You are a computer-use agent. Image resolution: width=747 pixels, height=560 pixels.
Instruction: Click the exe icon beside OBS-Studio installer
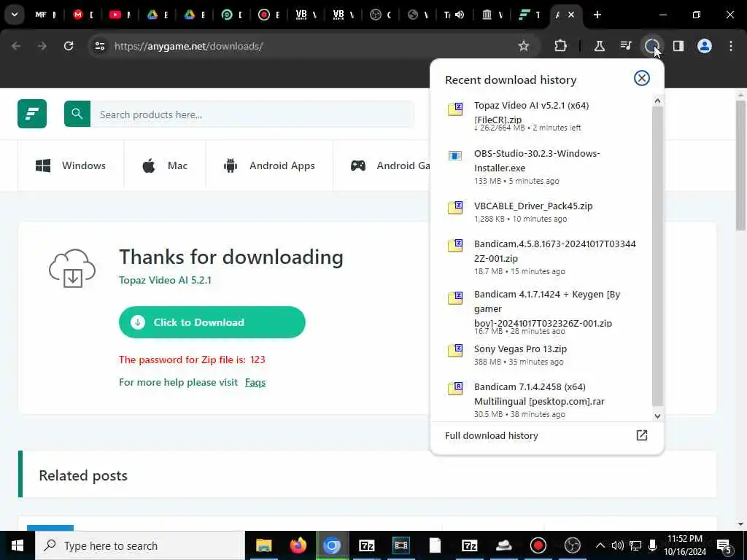(x=455, y=156)
